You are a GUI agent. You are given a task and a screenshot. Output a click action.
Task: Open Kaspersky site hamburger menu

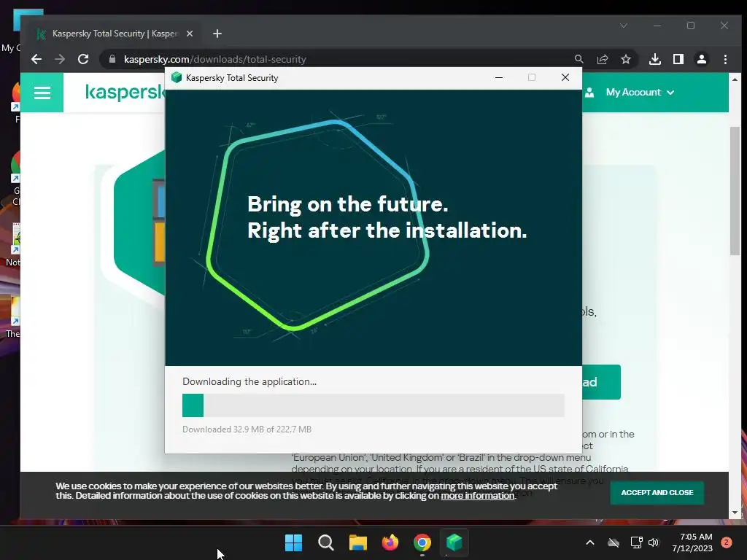42,93
